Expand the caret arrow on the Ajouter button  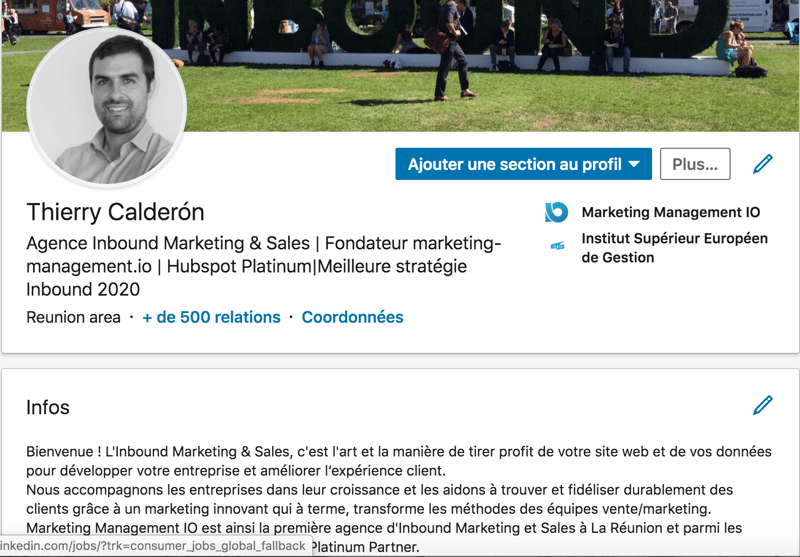pos(634,164)
